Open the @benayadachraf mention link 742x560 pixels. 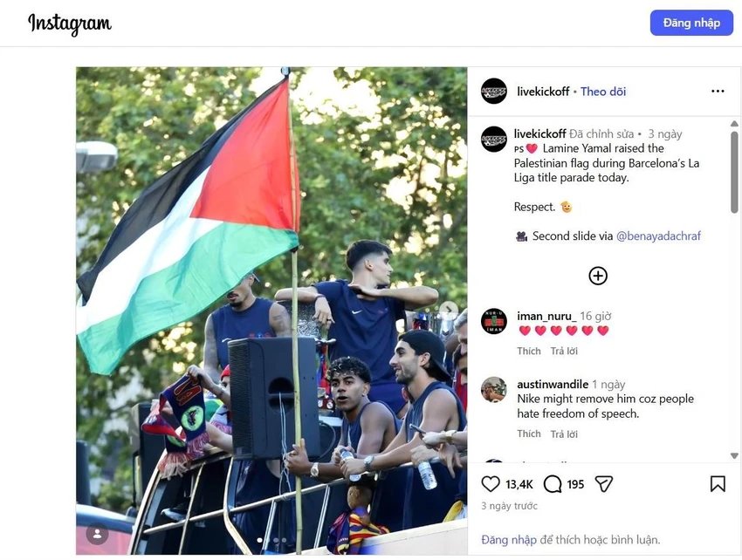point(658,236)
